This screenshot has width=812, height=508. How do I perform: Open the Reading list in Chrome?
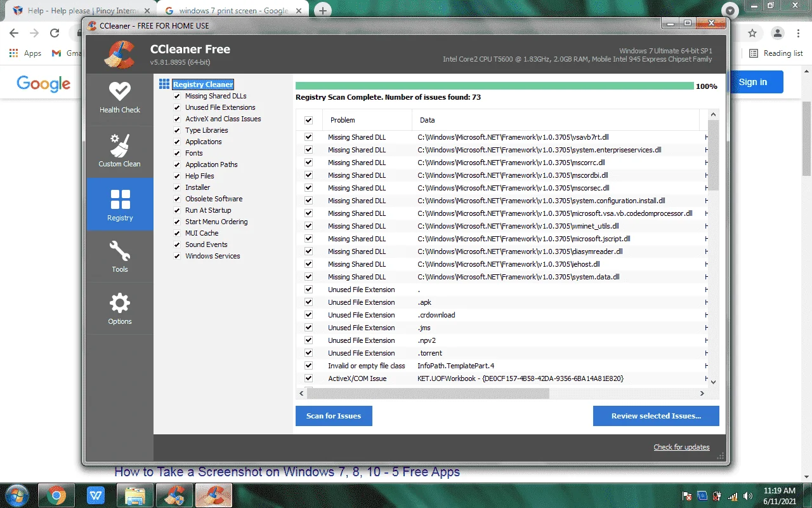[776, 53]
